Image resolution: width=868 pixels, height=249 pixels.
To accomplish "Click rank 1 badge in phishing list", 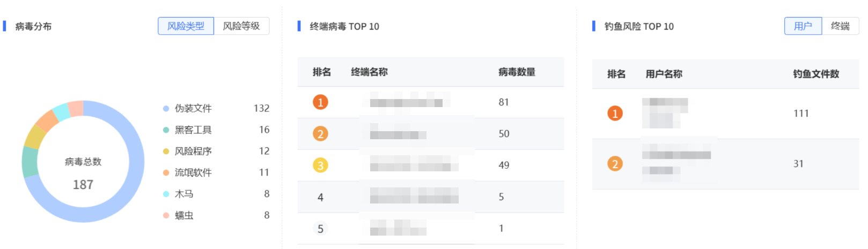I will [x=615, y=113].
